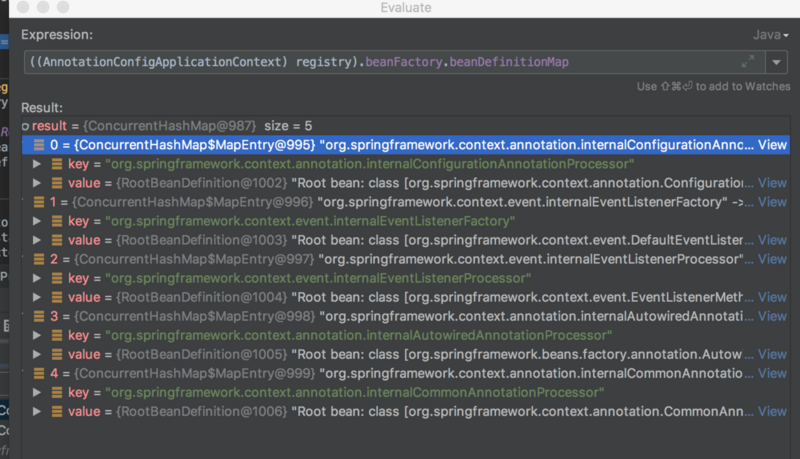Click the map entry icon for entry 0
800x459 pixels.
pyautogui.click(x=39, y=145)
